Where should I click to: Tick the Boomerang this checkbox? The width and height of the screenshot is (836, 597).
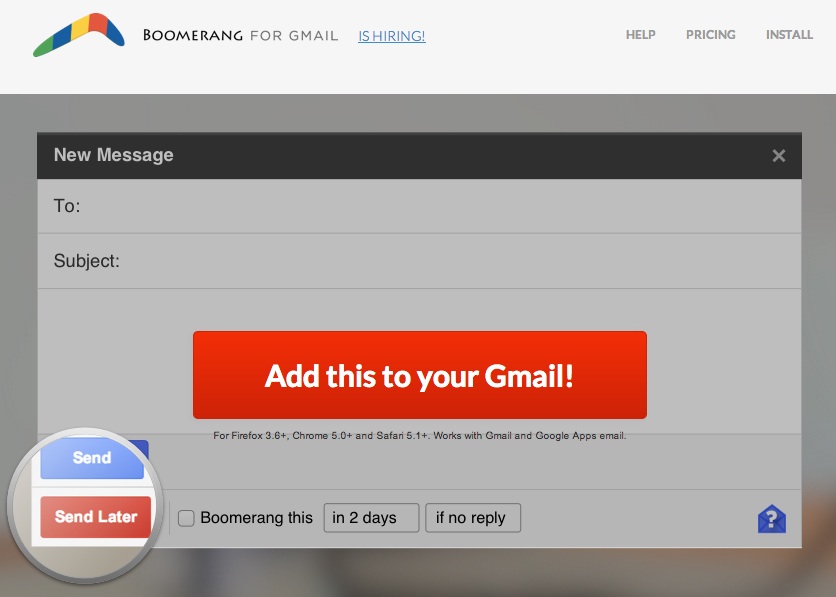[186, 518]
